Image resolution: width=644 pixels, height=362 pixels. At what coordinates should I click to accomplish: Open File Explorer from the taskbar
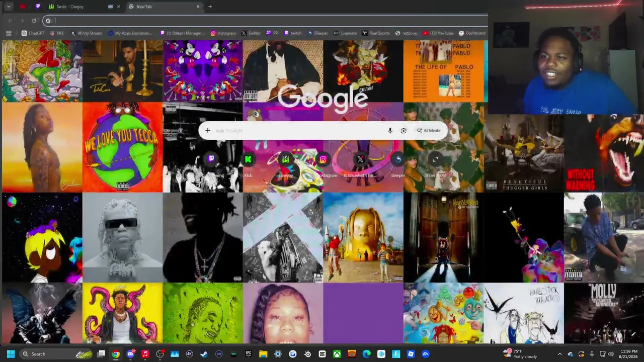point(263,354)
